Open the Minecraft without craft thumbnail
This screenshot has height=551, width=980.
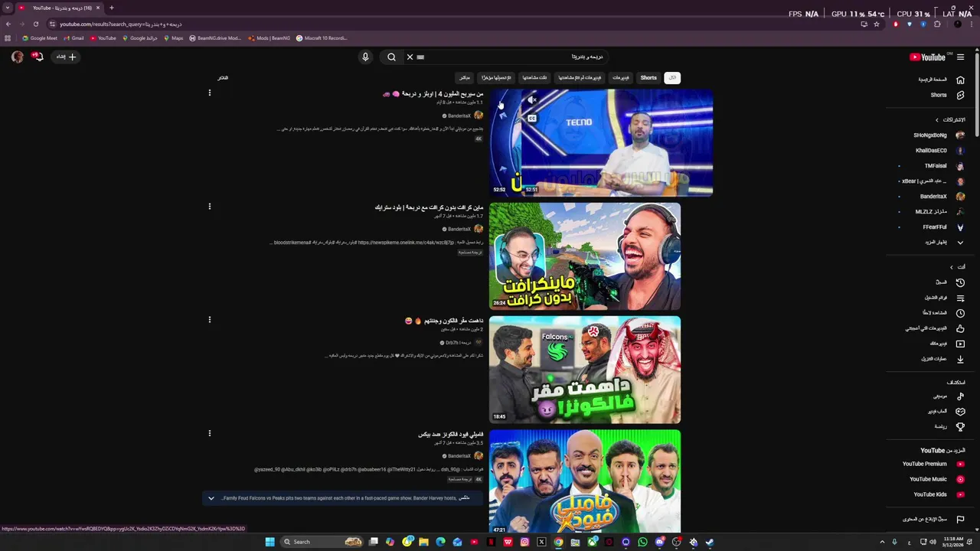click(x=585, y=256)
